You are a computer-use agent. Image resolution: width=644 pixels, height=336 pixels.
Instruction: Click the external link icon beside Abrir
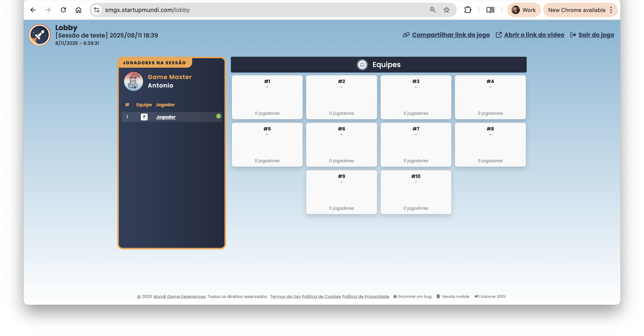[x=499, y=35]
